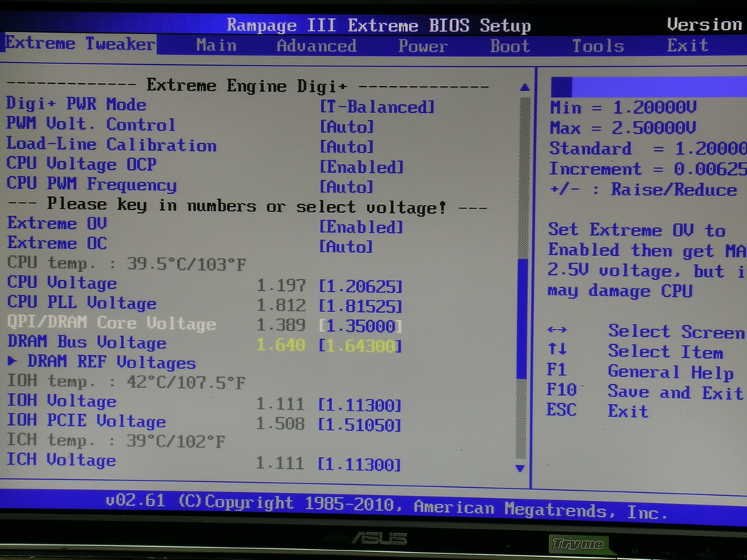Viewport: 747px width, 560px height.
Task: Click the scroll down arrow
Action: pos(520,469)
